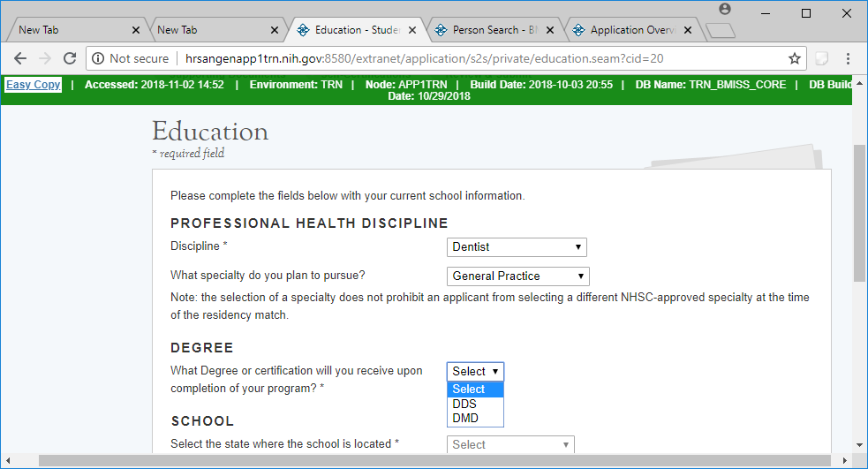Open the Discipline dropdown showing Dentist

(517, 247)
